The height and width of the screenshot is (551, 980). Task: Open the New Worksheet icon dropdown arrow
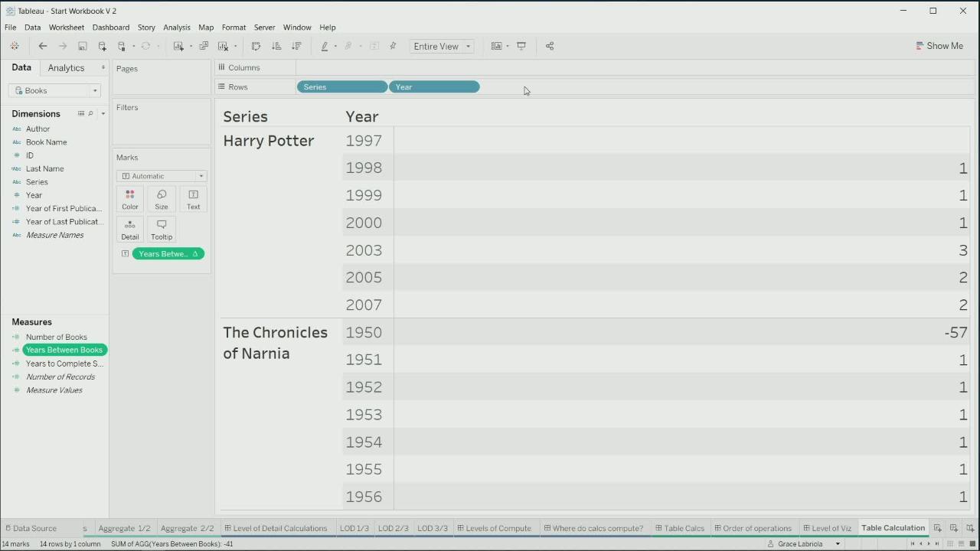(191, 47)
